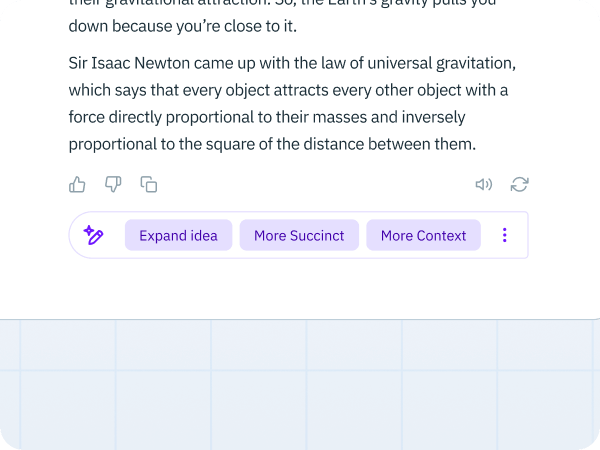This screenshot has height=450, width=600.
Task: Select the More Succinct chip
Action: pos(299,235)
